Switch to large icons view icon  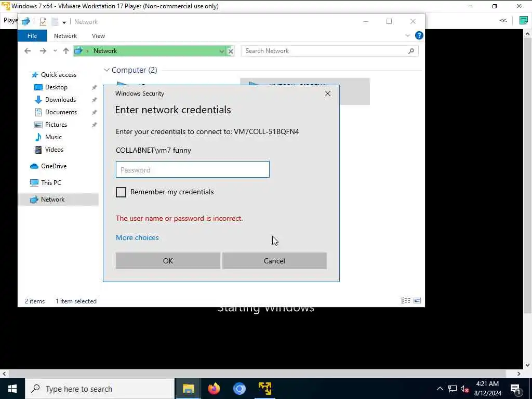point(417,301)
